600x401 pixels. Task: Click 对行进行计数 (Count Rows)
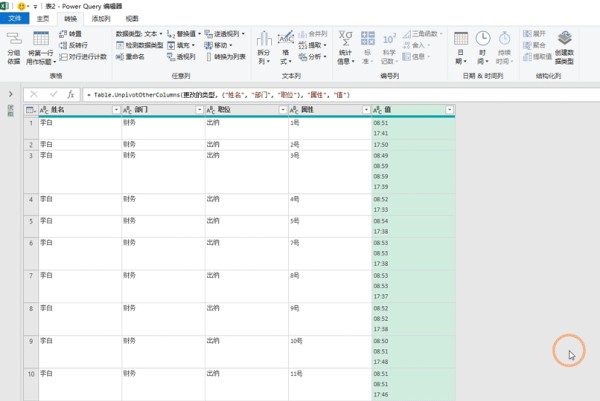coord(83,57)
